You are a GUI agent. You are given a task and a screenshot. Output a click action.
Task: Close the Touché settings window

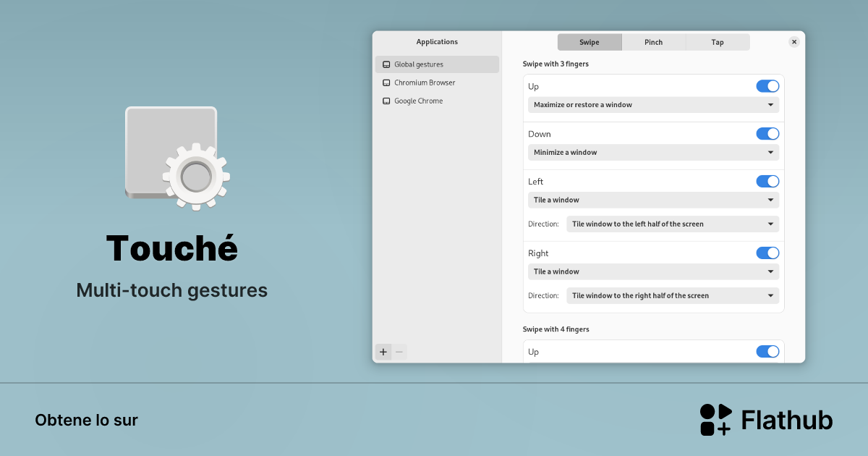(794, 41)
